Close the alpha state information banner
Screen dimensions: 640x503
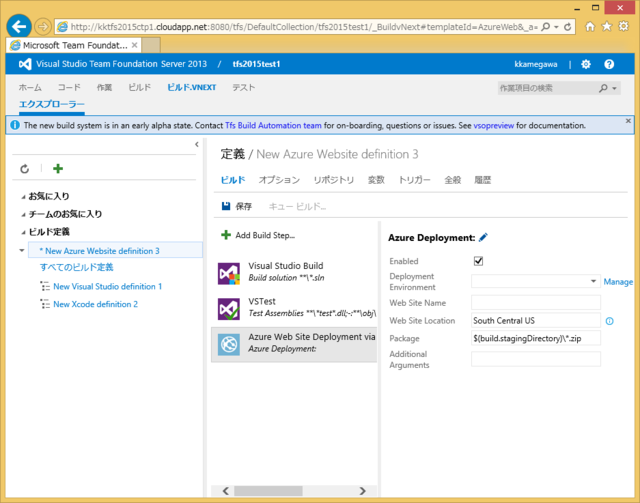[628, 121]
